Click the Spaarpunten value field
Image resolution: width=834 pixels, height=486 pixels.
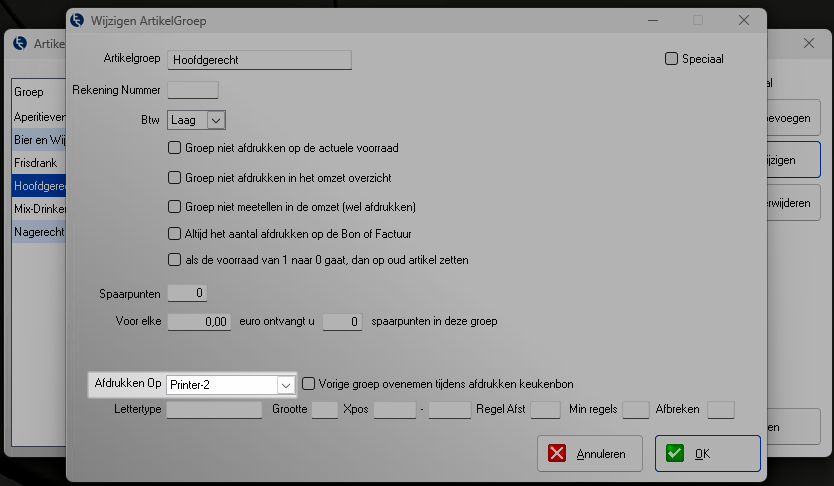coord(187,293)
